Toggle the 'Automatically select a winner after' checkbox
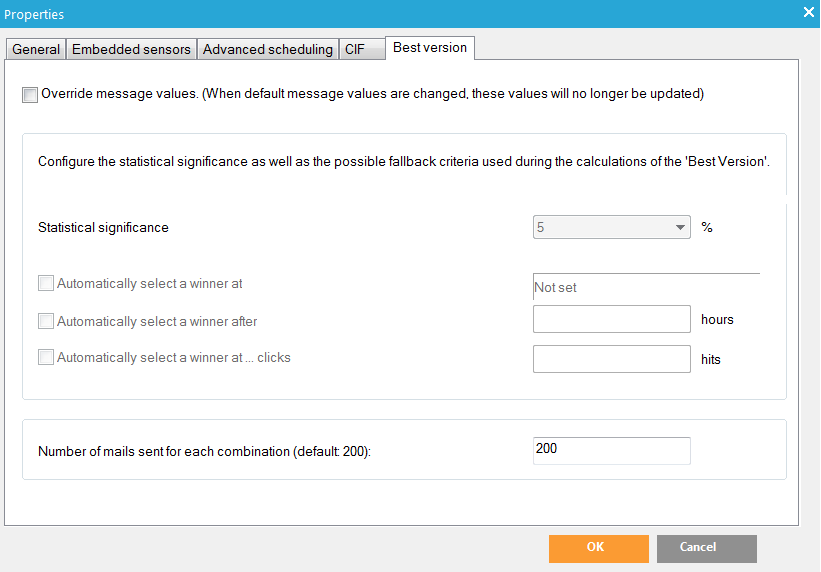The image size is (821, 572). [46, 321]
